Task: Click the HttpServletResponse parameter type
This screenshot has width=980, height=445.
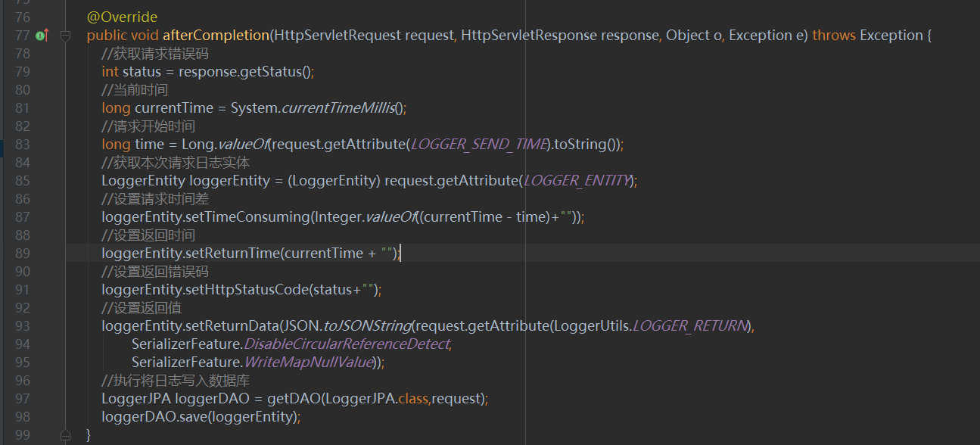Action: tap(529, 36)
